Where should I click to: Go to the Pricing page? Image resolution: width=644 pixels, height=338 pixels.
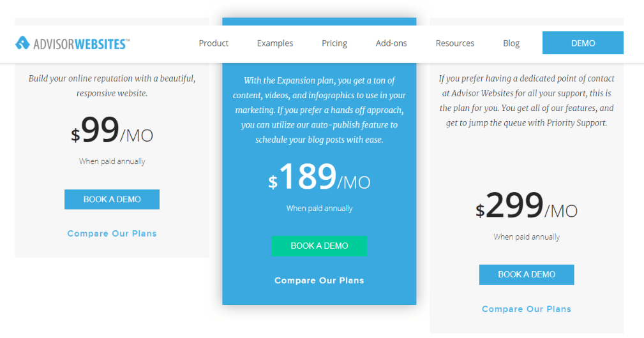334,43
